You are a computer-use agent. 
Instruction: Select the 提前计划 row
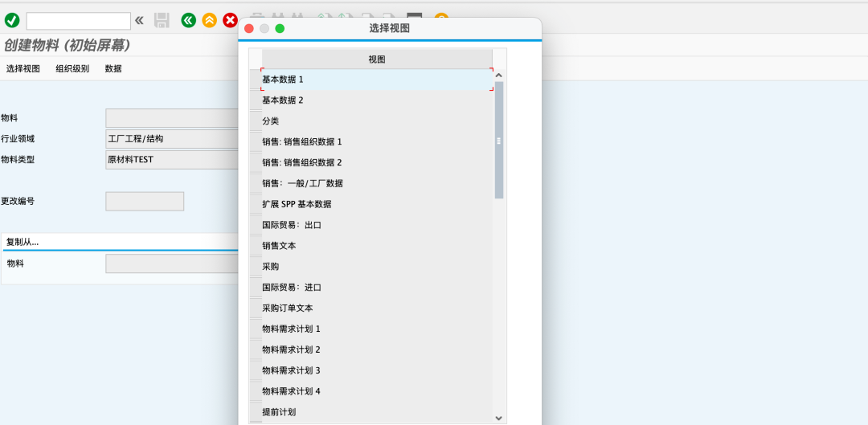(377, 412)
